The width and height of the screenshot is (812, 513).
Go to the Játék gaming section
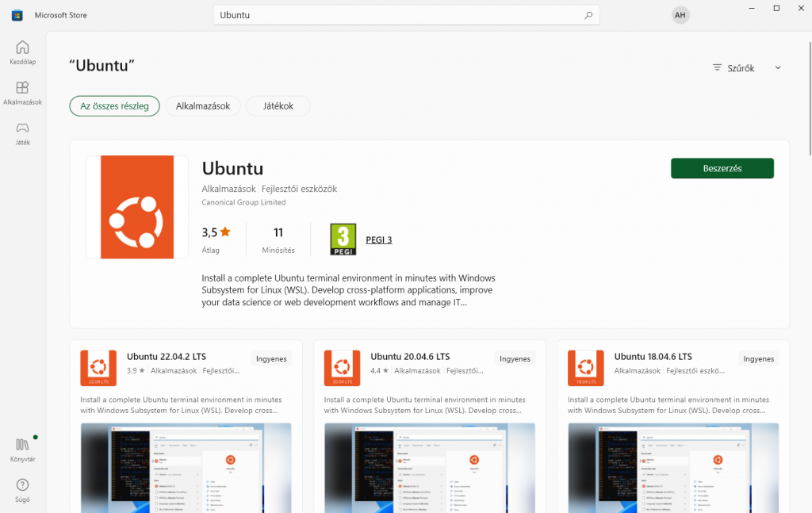(22, 128)
